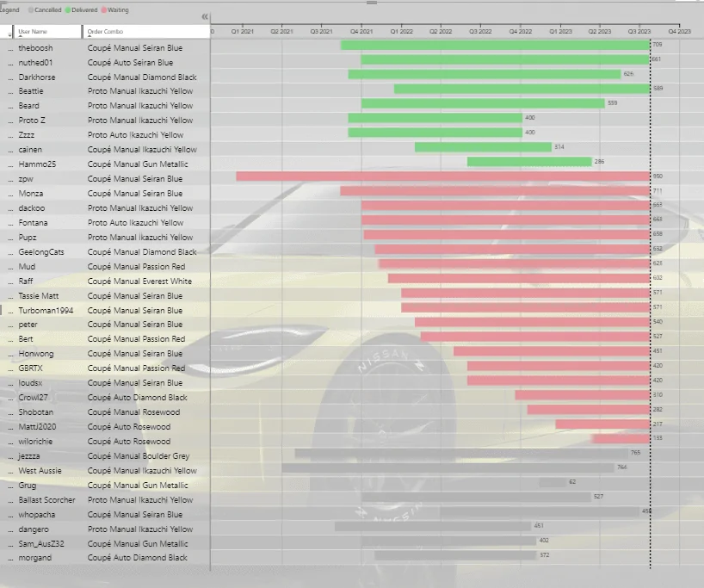Click the Q2 2023 timeline label
This screenshot has width=704, height=588.
(x=600, y=32)
